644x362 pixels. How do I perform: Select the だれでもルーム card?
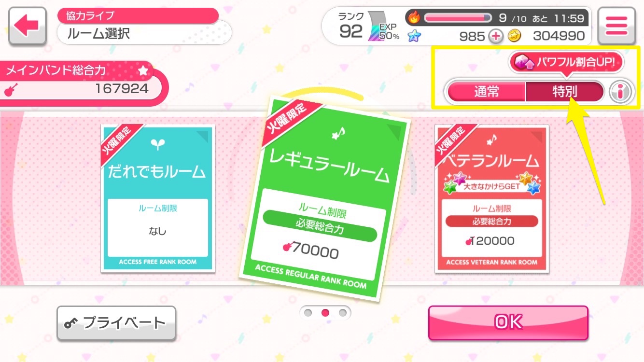[x=158, y=198]
